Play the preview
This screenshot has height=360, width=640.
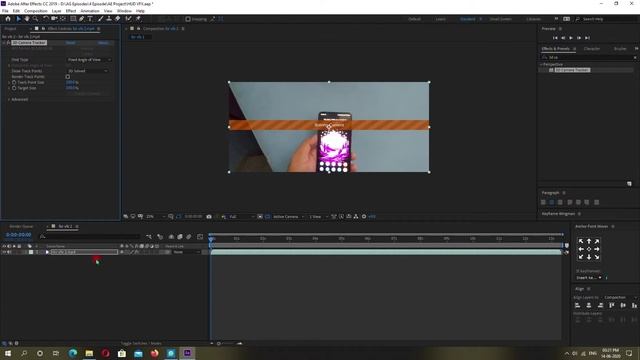571,38
